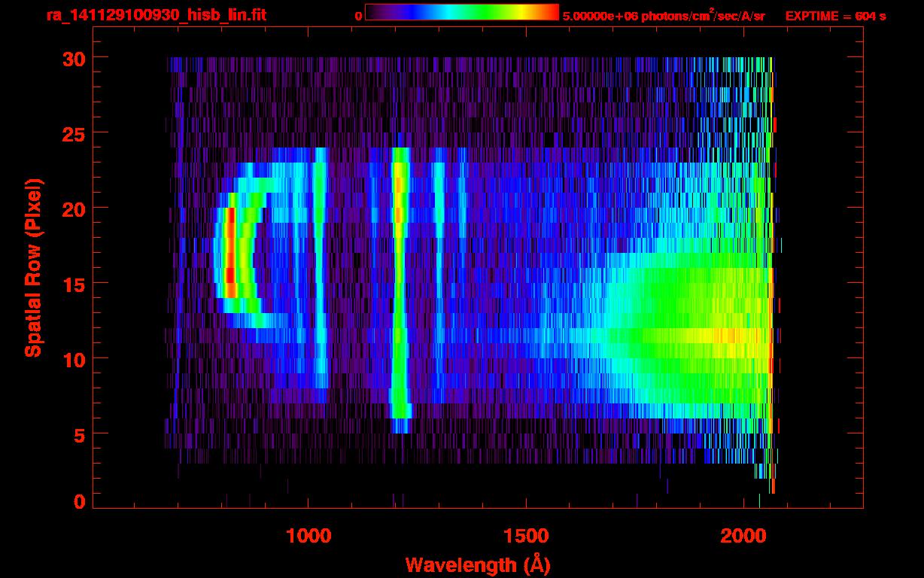Click the 1000 wavelength tick label
The width and height of the screenshot is (924, 578).
point(309,536)
